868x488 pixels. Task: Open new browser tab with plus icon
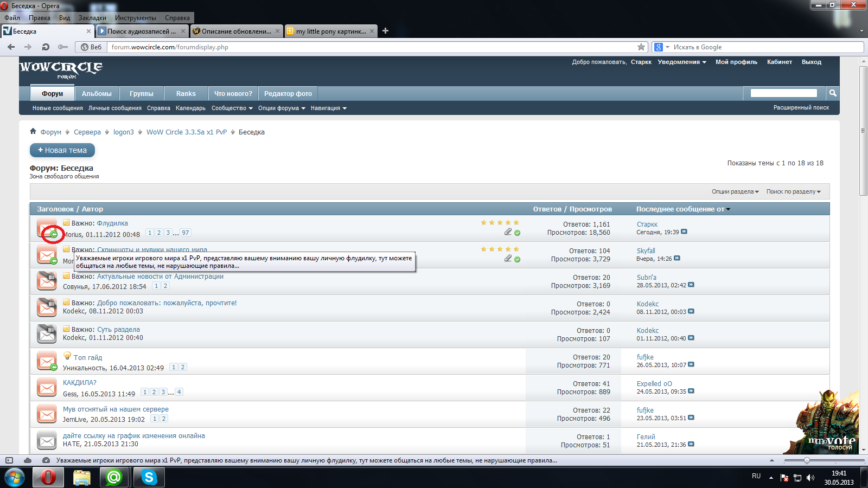pos(385,31)
